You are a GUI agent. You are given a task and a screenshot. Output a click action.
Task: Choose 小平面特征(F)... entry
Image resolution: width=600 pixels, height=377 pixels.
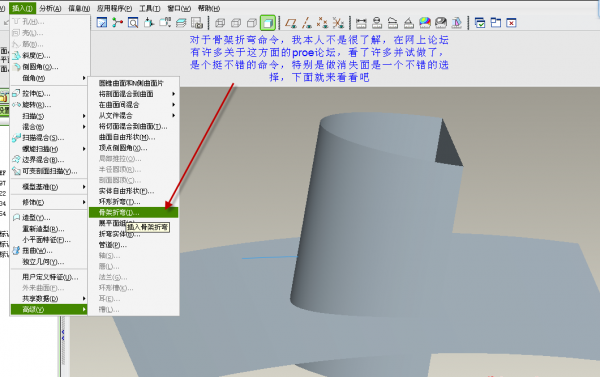(50, 240)
